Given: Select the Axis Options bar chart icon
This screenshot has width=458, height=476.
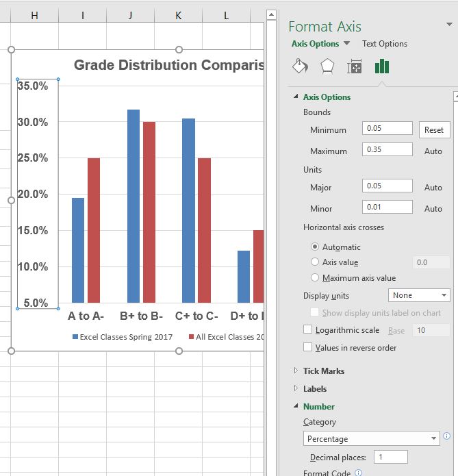Looking at the screenshot, I should click(381, 66).
